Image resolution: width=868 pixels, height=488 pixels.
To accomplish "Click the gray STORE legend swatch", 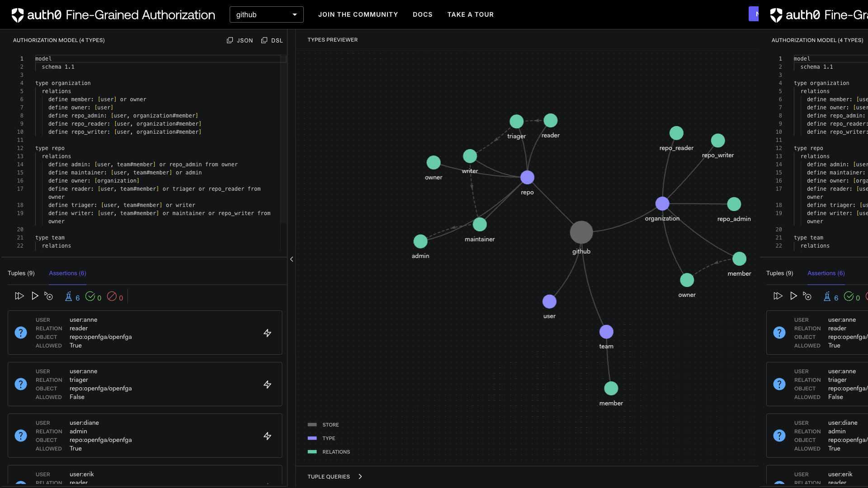I will (x=312, y=425).
